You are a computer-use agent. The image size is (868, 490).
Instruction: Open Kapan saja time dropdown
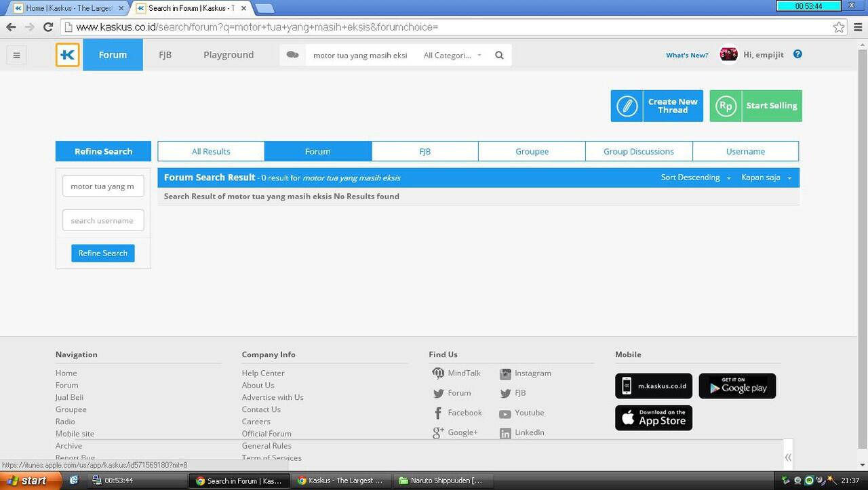[x=766, y=178]
